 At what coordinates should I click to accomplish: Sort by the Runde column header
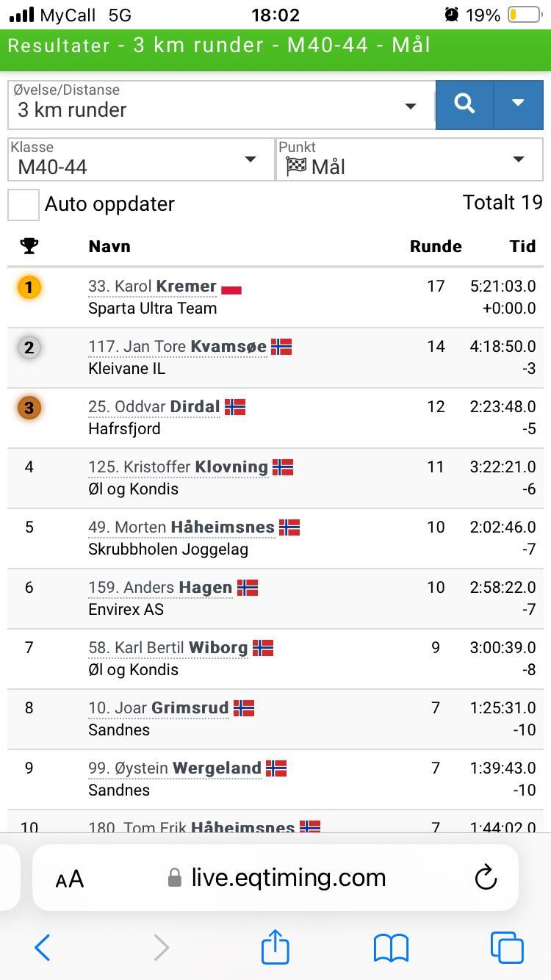tap(436, 247)
